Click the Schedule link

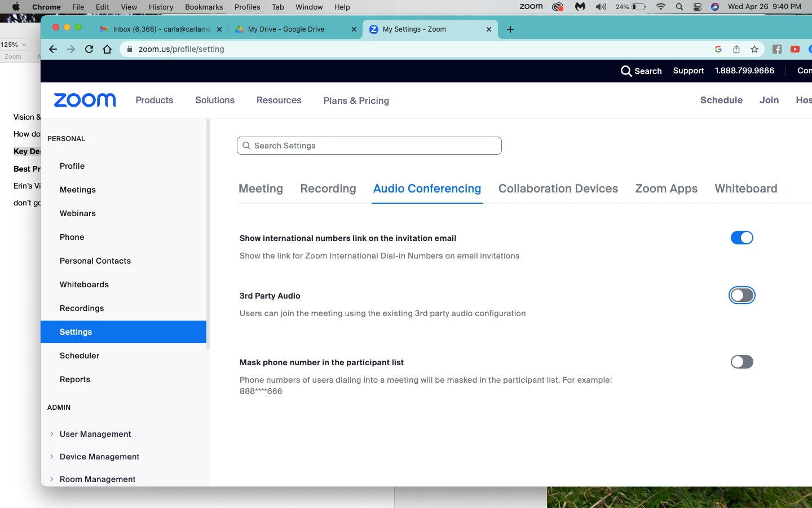(x=721, y=100)
